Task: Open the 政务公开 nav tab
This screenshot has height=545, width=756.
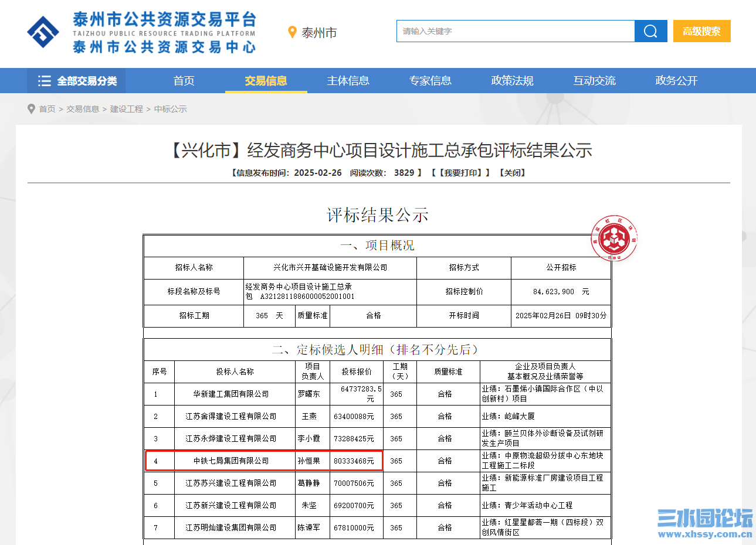Action: (676, 81)
